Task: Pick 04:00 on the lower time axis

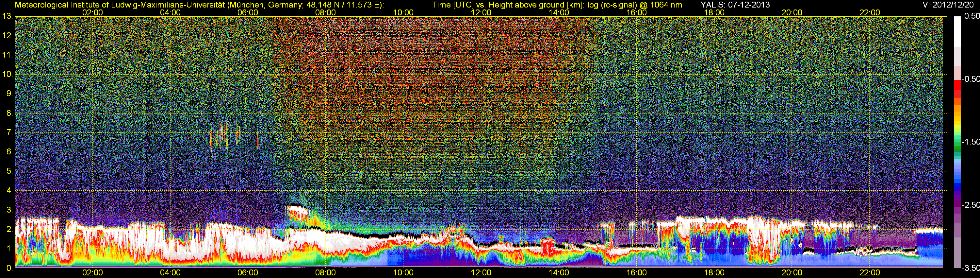Action: coord(170,273)
